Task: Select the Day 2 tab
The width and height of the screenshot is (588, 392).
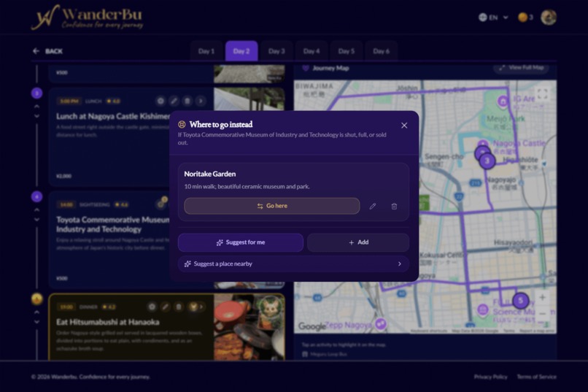Action: click(241, 51)
